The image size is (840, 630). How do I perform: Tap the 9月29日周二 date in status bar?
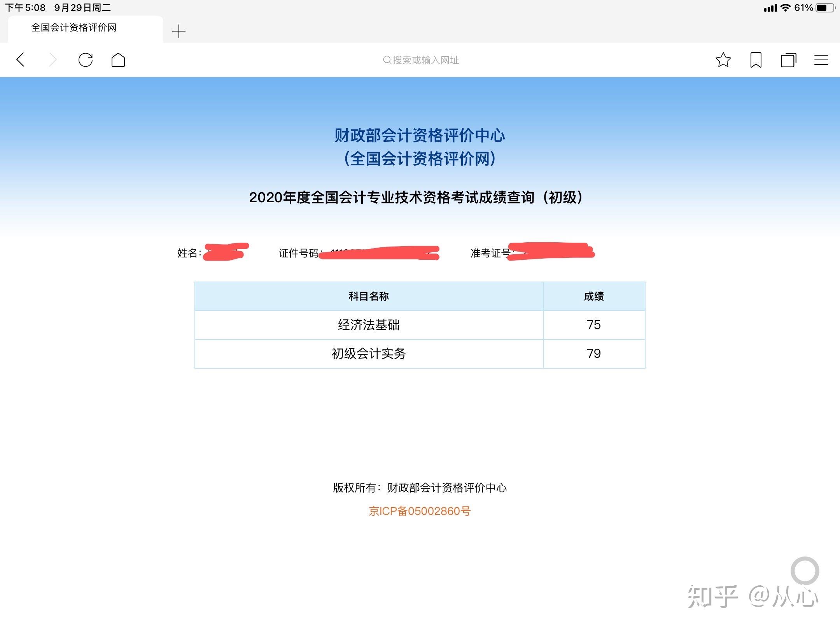click(x=82, y=8)
